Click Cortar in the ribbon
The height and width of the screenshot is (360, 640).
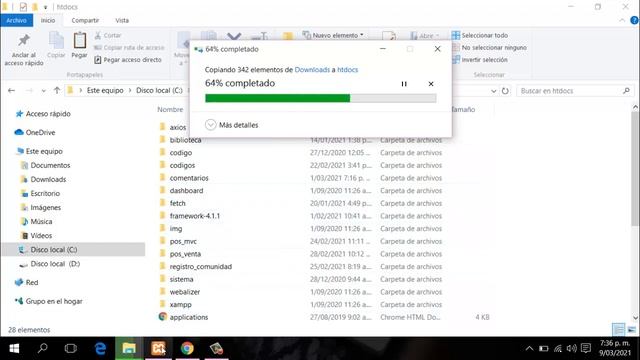click(x=108, y=36)
